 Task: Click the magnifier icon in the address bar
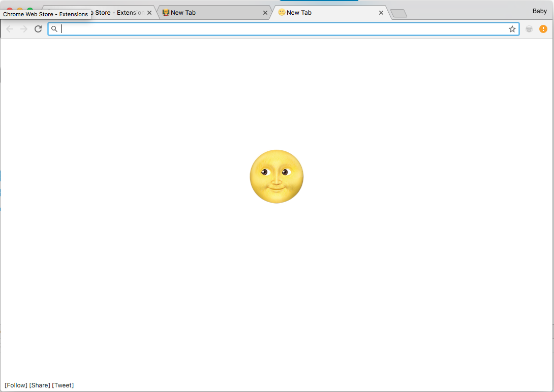tap(54, 29)
